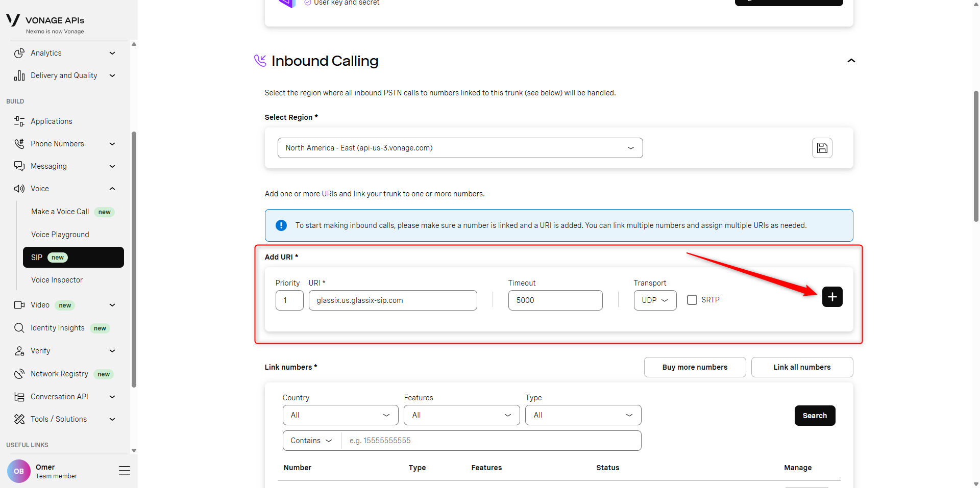Viewport: 980px width, 488px height.
Task: Click the Verify user-lock icon
Action: tap(19, 351)
